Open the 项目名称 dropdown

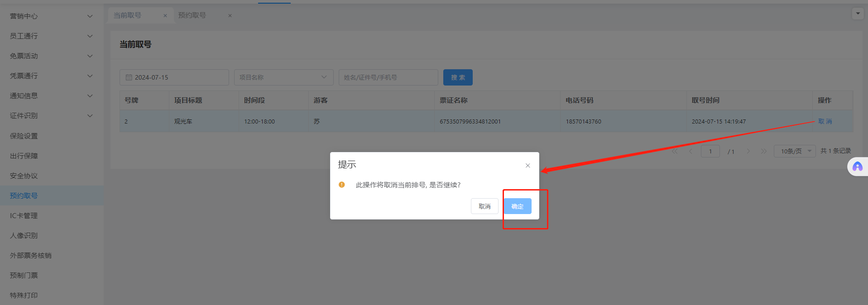pyautogui.click(x=283, y=77)
